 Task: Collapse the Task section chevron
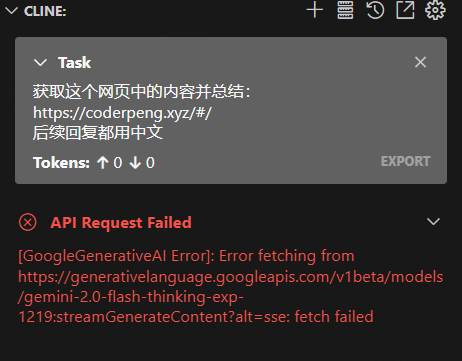[40, 62]
